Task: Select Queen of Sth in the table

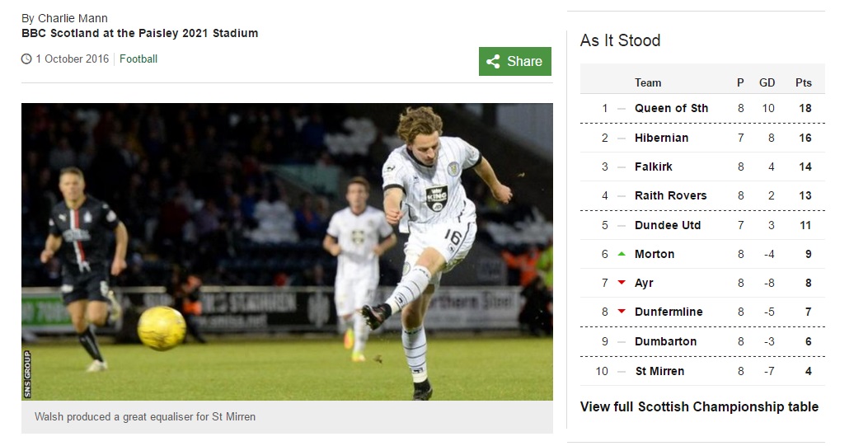Action: (x=671, y=109)
